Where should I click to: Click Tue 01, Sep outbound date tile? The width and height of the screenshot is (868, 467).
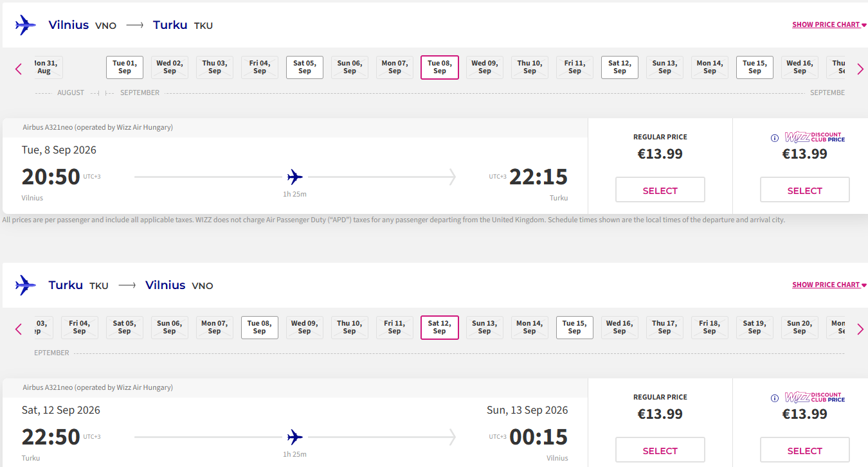[125, 67]
